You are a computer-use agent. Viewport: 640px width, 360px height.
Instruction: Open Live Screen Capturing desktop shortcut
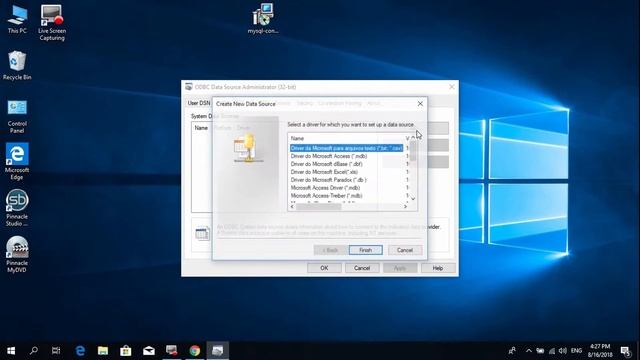click(x=52, y=22)
